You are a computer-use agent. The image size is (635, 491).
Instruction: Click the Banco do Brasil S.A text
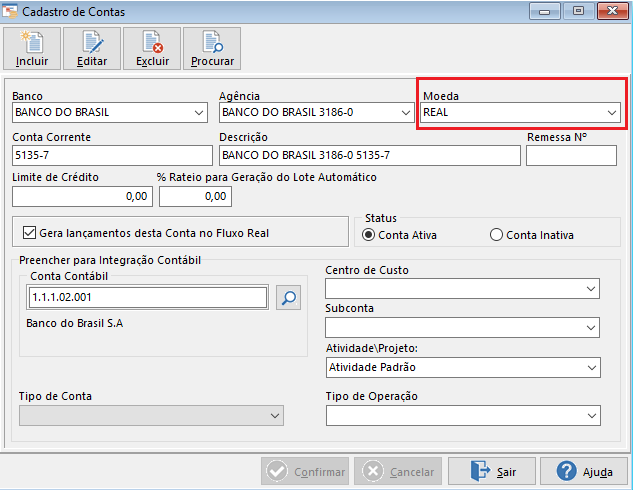tap(75, 323)
